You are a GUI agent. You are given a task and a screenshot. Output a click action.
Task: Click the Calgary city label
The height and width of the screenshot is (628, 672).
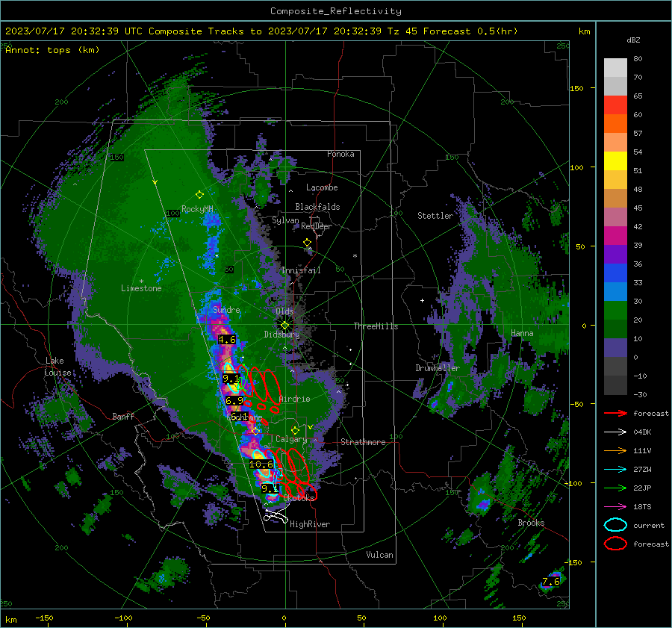[x=291, y=439]
